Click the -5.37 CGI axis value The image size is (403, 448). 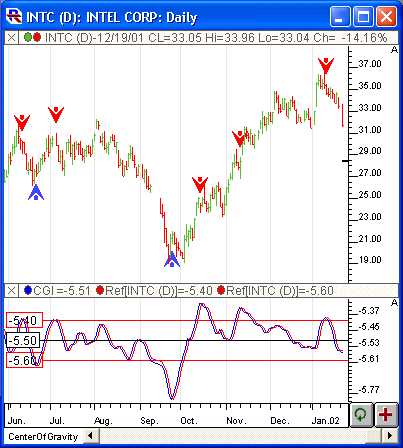coord(369,311)
